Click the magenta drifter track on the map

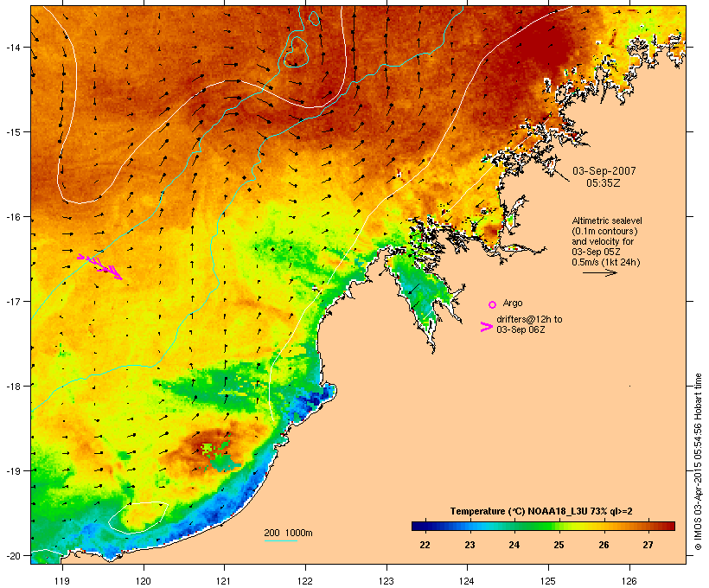click(100, 266)
